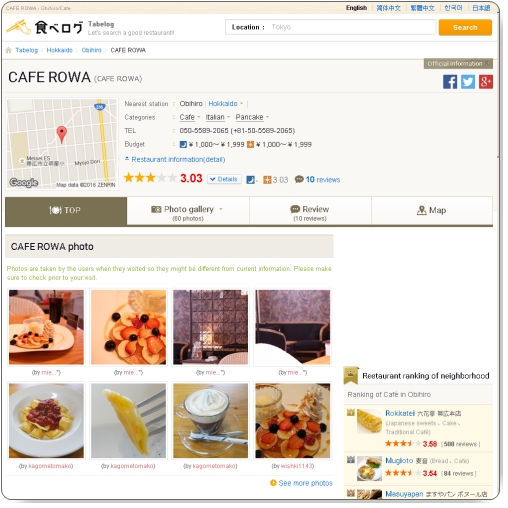Expand the Hokkaido area dropdown
This screenshot has height=508, width=508.
[226, 104]
